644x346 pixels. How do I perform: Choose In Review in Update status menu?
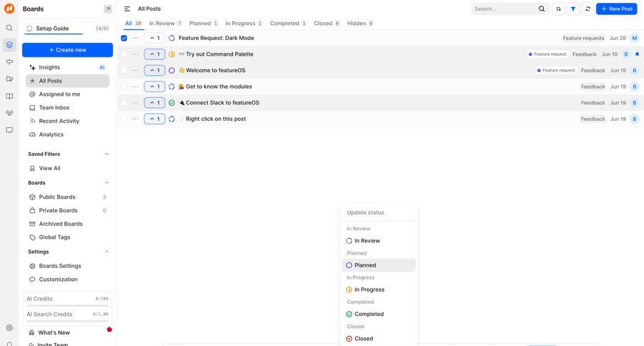point(379,241)
